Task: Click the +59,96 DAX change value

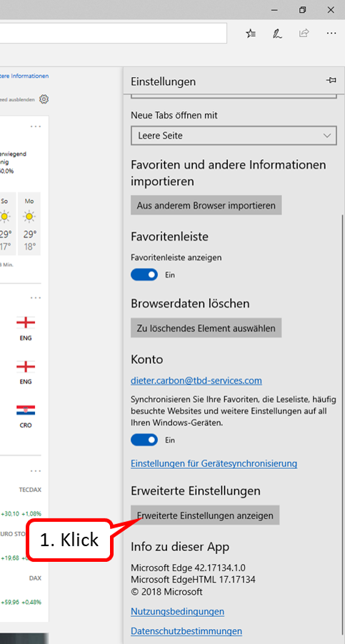Action: coord(10,602)
